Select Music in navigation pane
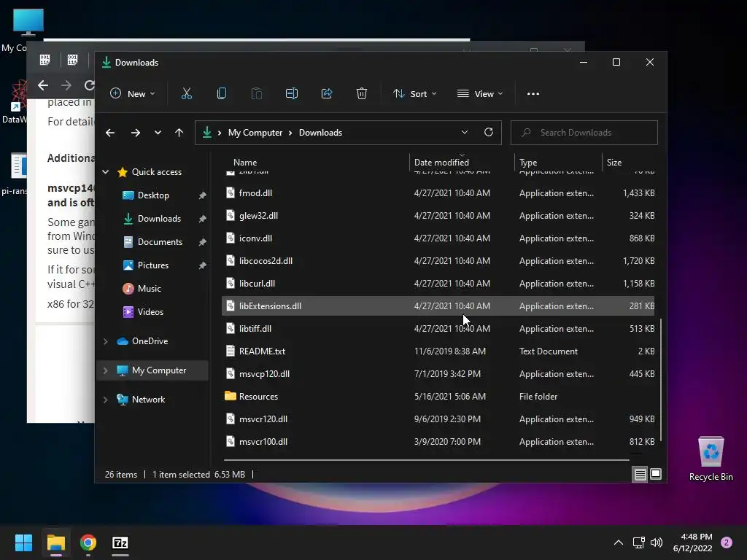The height and width of the screenshot is (560, 747). pos(149,289)
